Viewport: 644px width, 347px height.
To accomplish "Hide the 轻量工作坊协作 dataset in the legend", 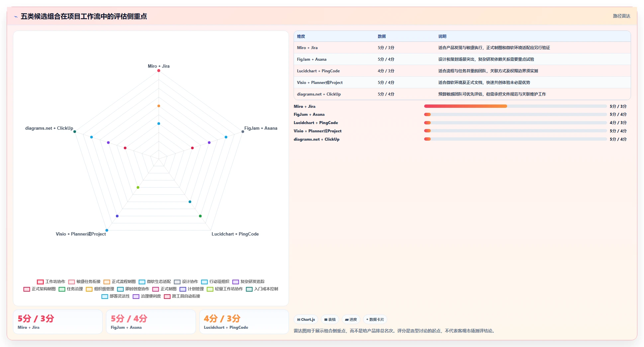I will [x=225, y=289].
